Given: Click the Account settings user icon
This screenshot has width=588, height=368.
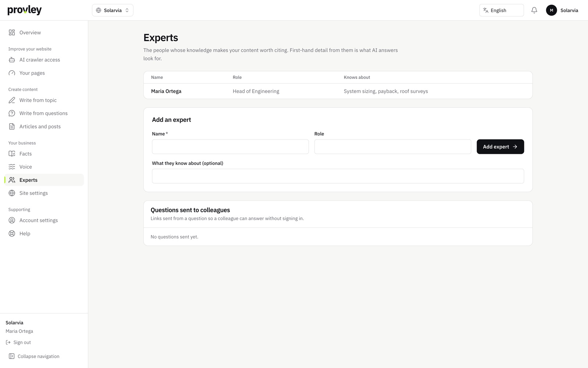Looking at the screenshot, I should 12,220.
